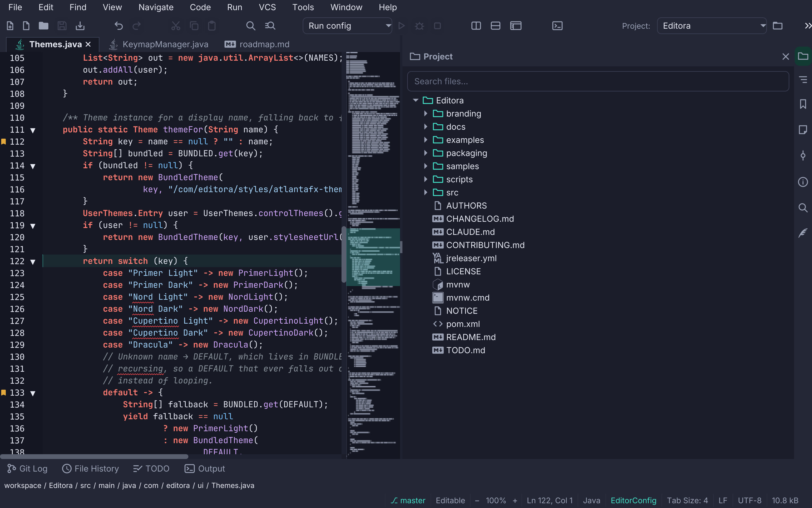Split editor vertically icon
The height and width of the screenshot is (508, 812).
coord(476,26)
